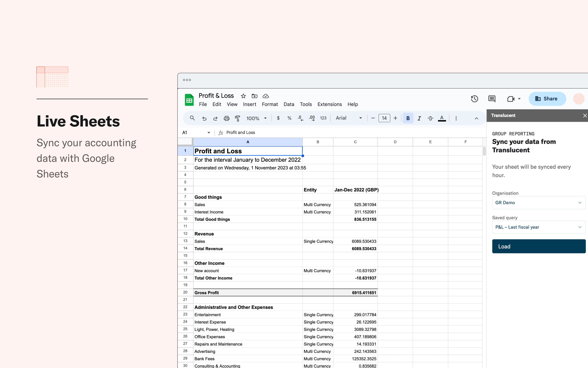Open the Data menu
588x368 pixels.
(x=289, y=104)
